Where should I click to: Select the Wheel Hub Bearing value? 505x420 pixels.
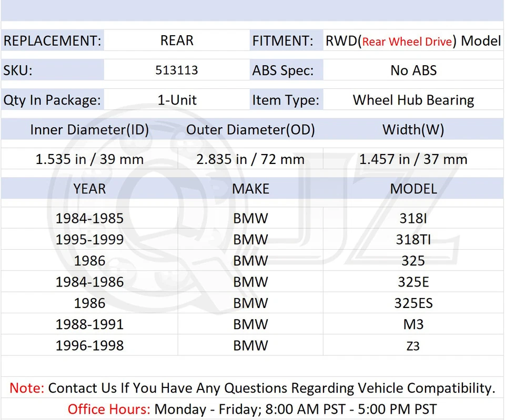[413, 100]
